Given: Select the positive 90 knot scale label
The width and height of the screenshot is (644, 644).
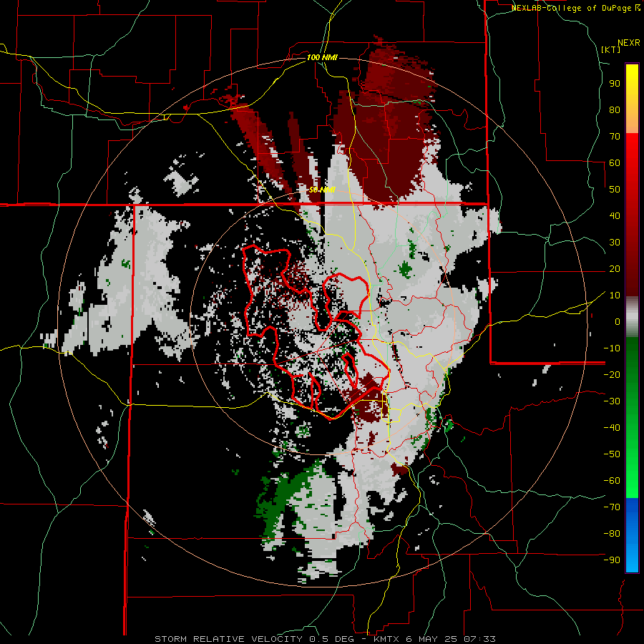Looking at the screenshot, I should tap(615, 84).
